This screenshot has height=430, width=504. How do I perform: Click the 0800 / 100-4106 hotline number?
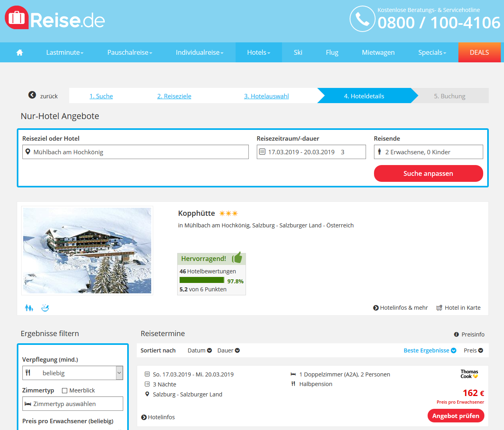pos(439,23)
